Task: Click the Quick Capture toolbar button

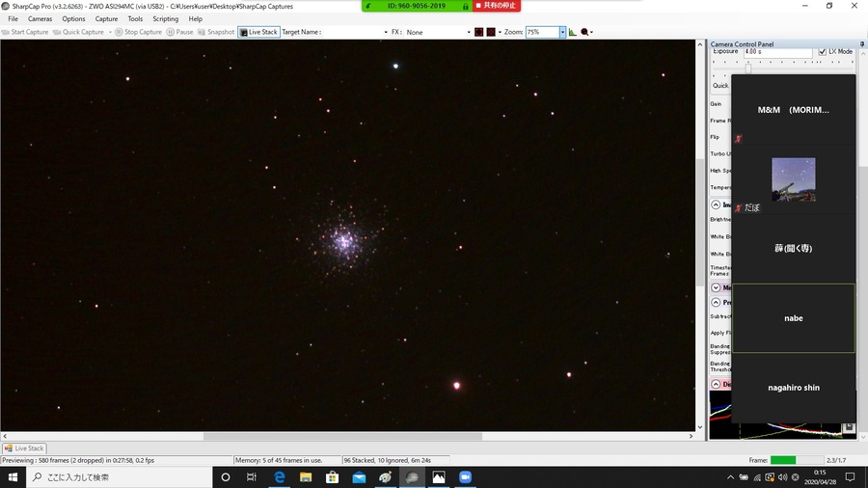Action: [78, 32]
